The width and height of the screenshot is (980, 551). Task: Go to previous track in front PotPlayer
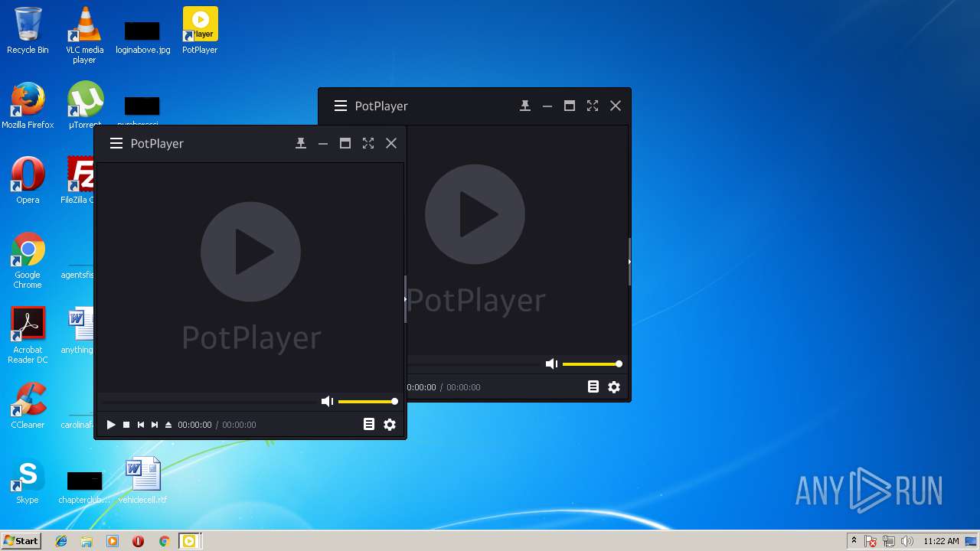pos(141,425)
